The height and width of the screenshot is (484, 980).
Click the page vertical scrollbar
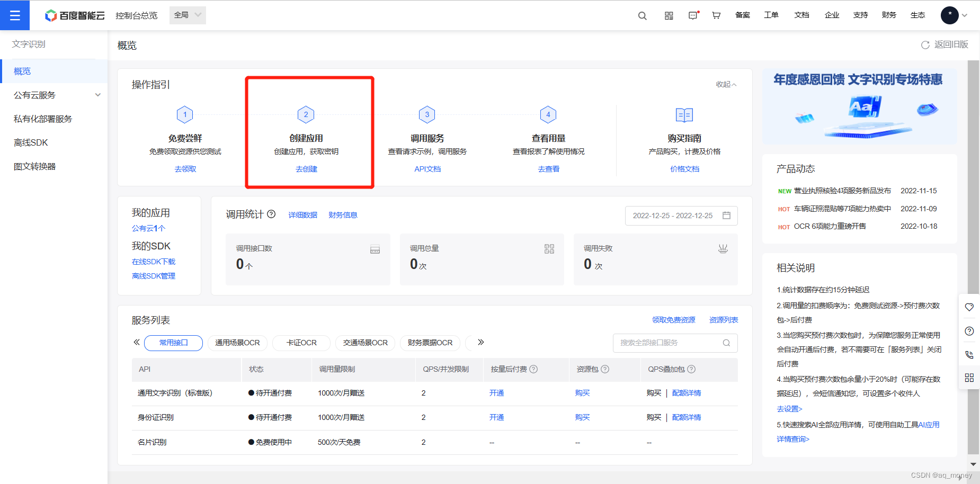pos(973,257)
